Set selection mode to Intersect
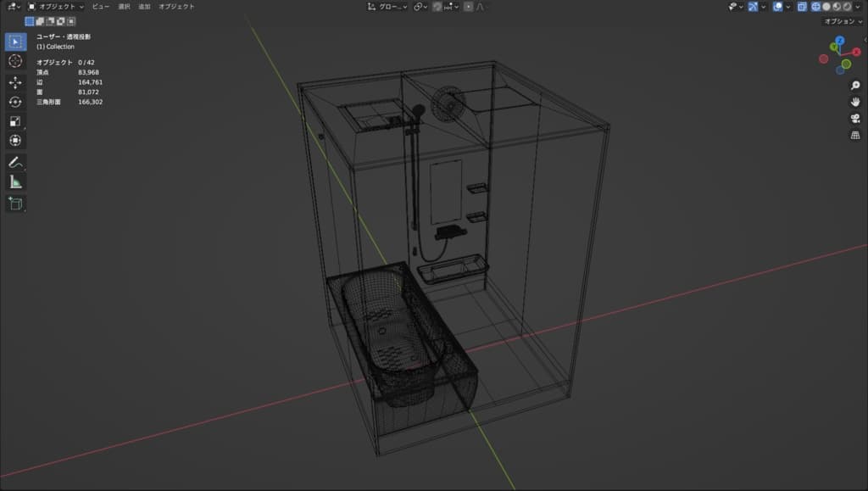Image resolution: width=868 pixels, height=491 pixels. coord(71,21)
